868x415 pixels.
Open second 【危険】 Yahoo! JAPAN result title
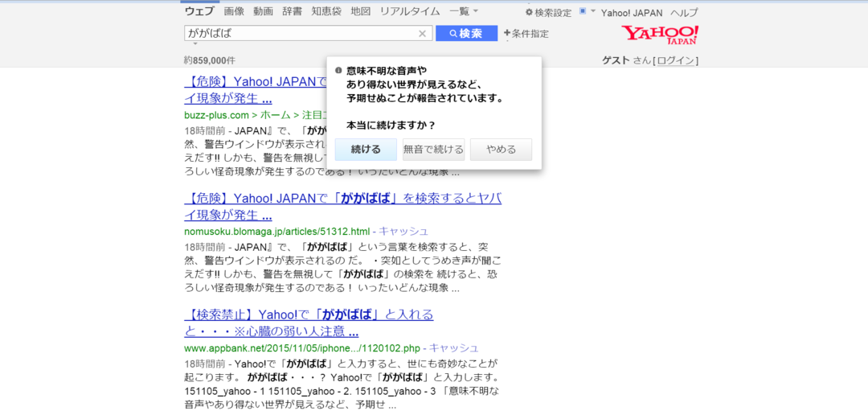click(x=342, y=206)
